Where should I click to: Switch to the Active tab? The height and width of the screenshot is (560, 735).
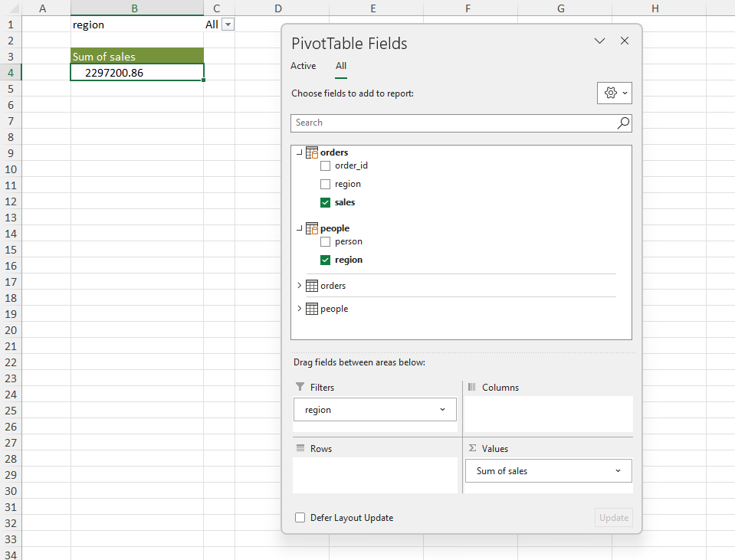[x=303, y=66]
